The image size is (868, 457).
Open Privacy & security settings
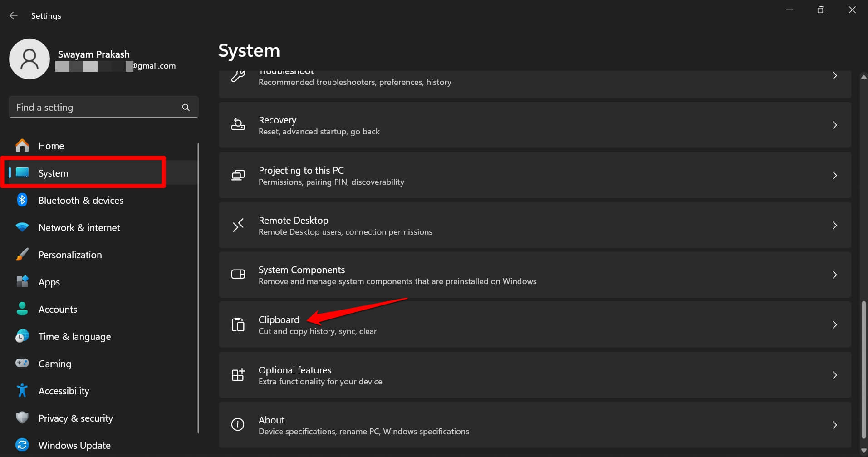pos(75,418)
